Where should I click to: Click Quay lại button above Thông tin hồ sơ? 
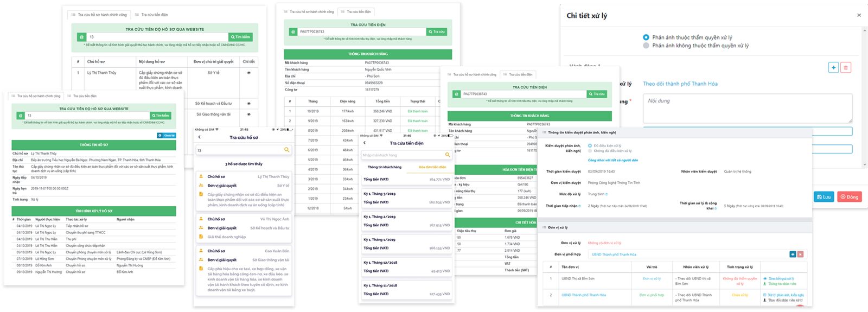tap(166, 135)
